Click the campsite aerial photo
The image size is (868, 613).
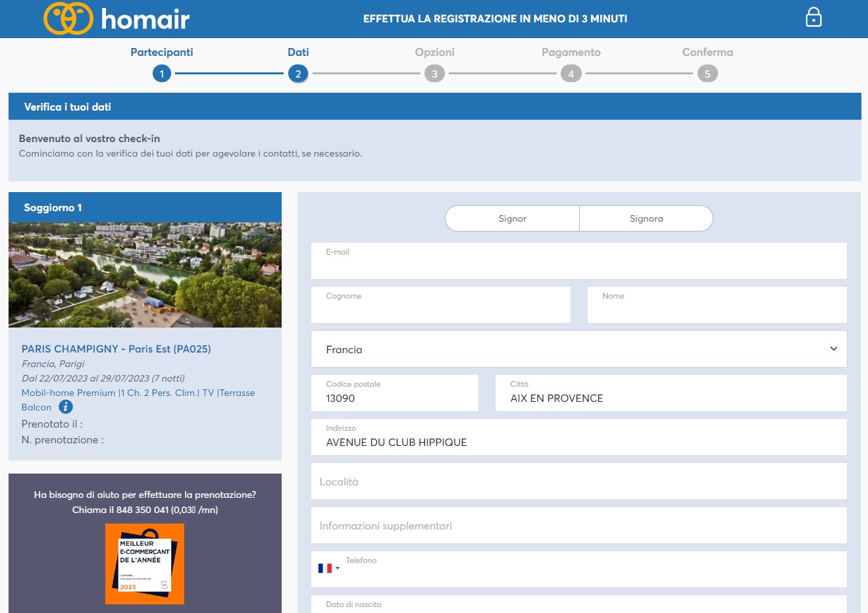(145, 275)
